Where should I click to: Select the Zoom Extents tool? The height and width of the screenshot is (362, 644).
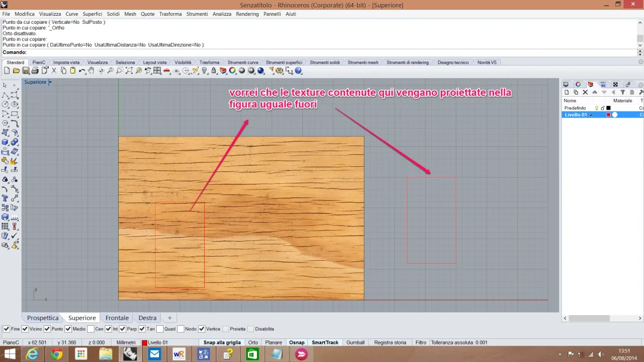pyautogui.click(x=129, y=71)
